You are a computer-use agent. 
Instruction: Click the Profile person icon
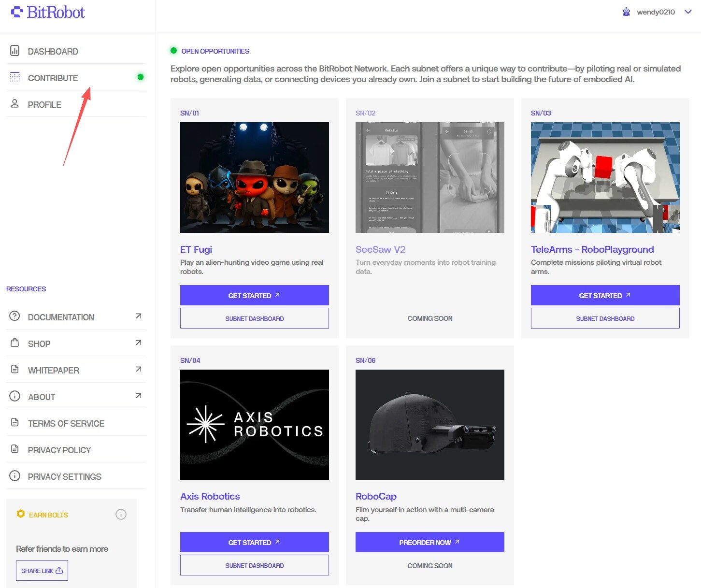15,103
